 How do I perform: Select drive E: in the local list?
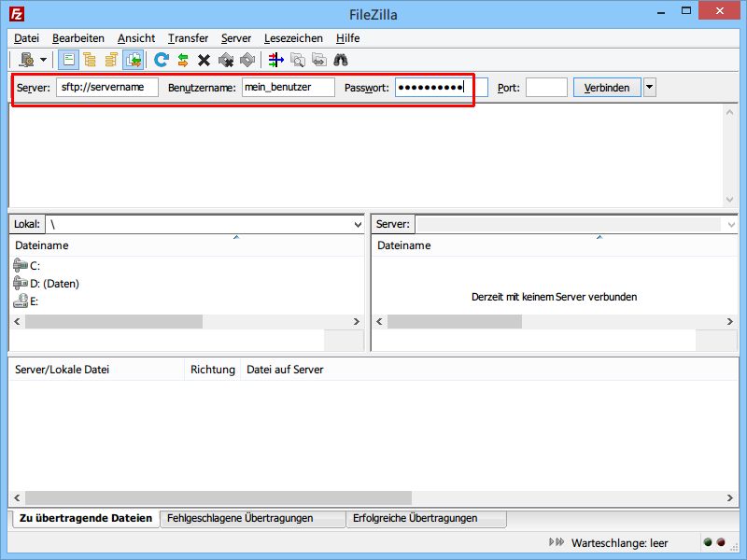click(26, 301)
